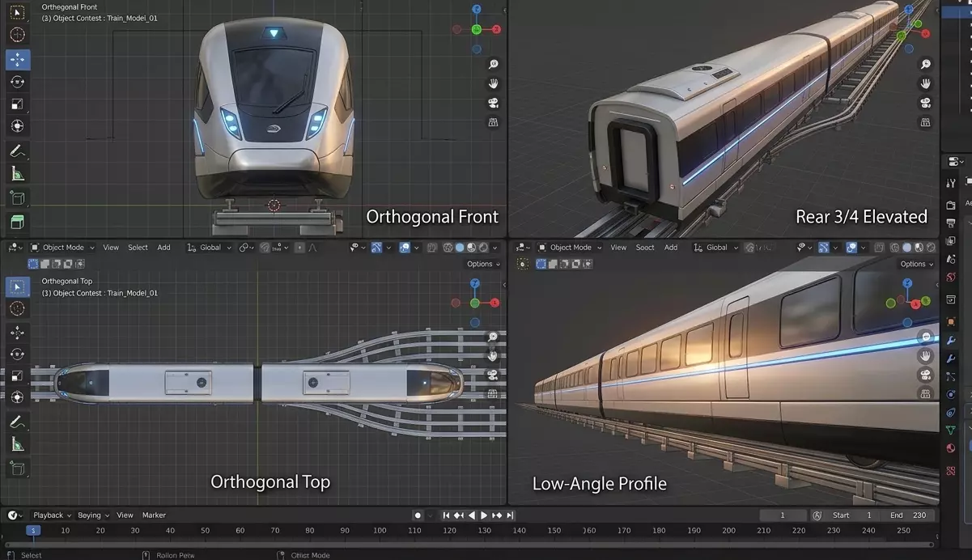Jump to end frame in timeline
Screen dimensions: 972x560
pyautogui.click(x=511, y=515)
